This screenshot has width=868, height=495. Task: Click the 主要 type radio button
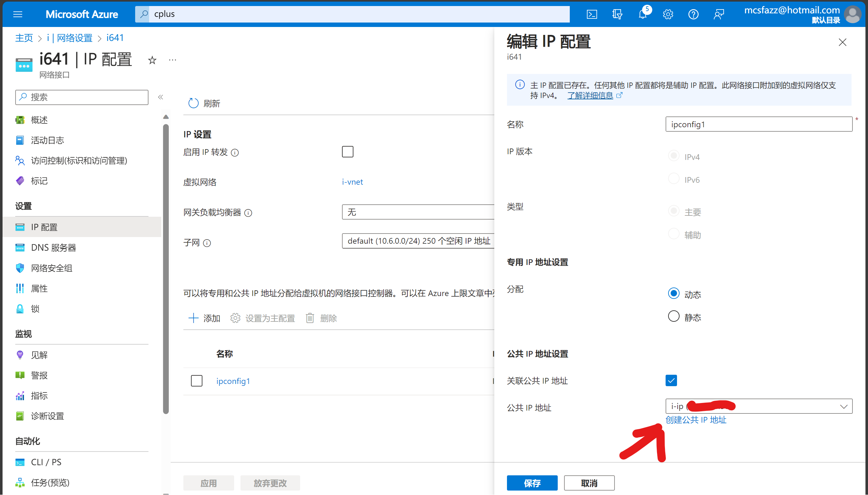point(674,211)
